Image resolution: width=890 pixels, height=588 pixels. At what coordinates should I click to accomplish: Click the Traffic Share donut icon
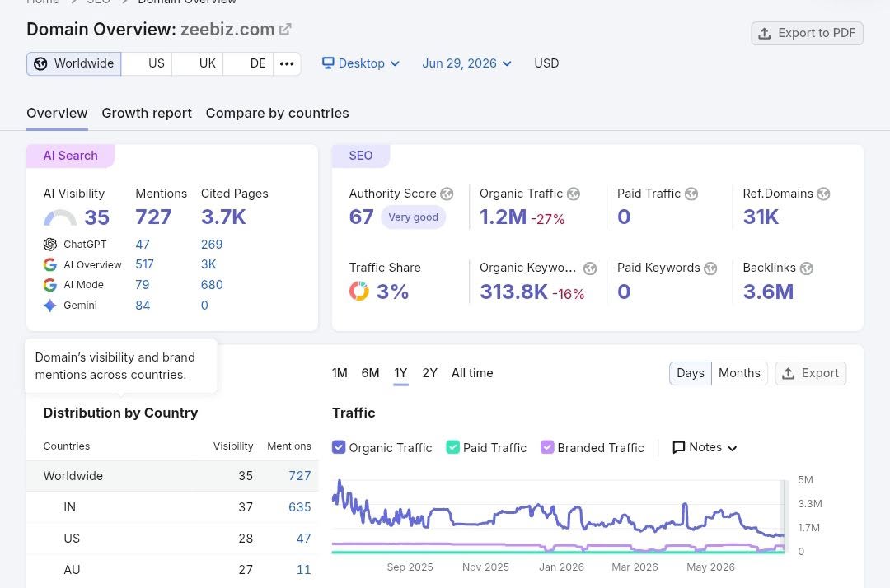click(358, 292)
